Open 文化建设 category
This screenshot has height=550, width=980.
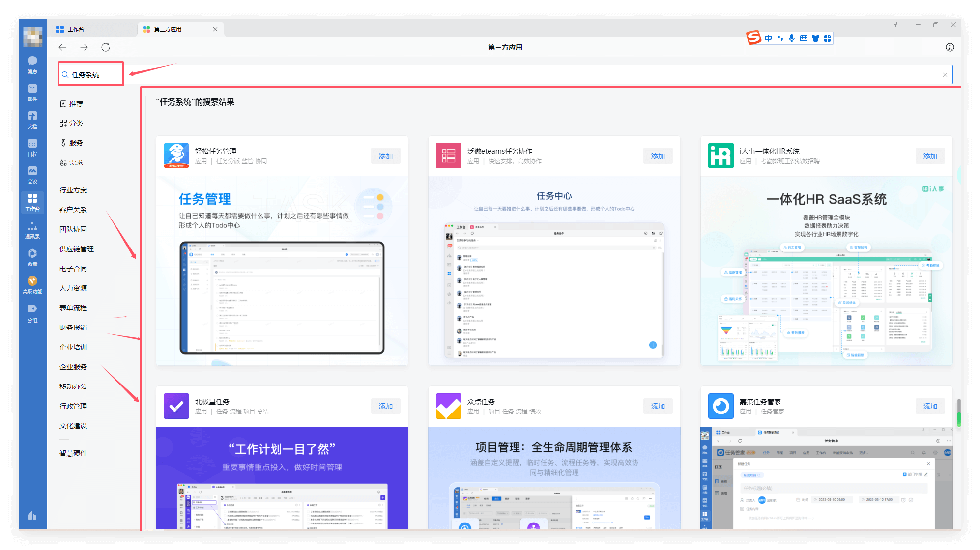pos(73,426)
